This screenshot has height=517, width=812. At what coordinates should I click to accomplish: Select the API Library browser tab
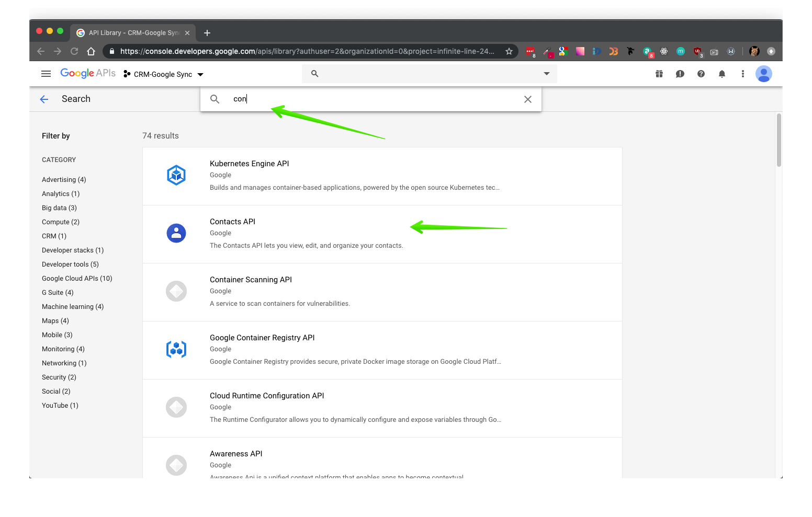pyautogui.click(x=133, y=33)
